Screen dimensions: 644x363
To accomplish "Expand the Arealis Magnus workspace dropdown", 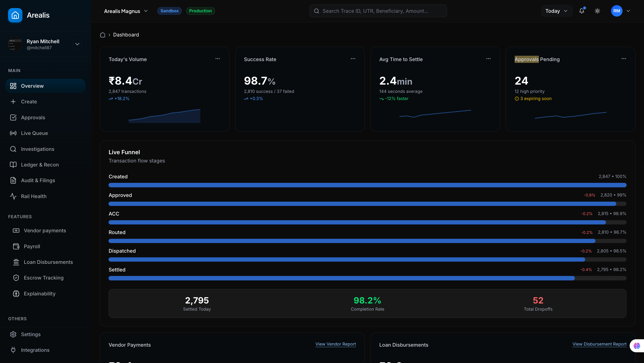I will 146,11.
